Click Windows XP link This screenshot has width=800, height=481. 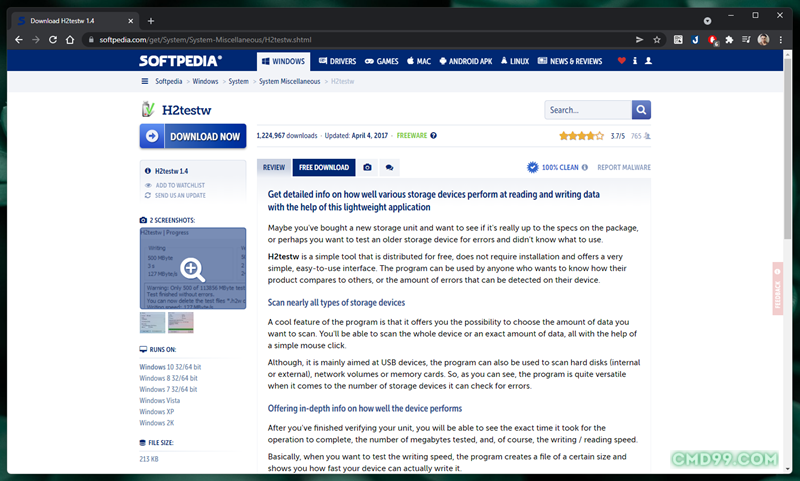coord(157,412)
